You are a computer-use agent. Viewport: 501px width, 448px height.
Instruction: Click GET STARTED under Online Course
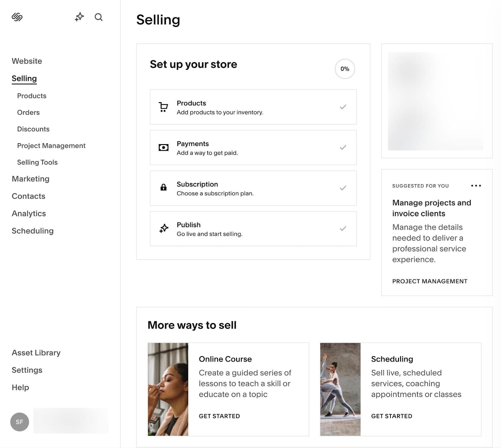(x=219, y=416)
